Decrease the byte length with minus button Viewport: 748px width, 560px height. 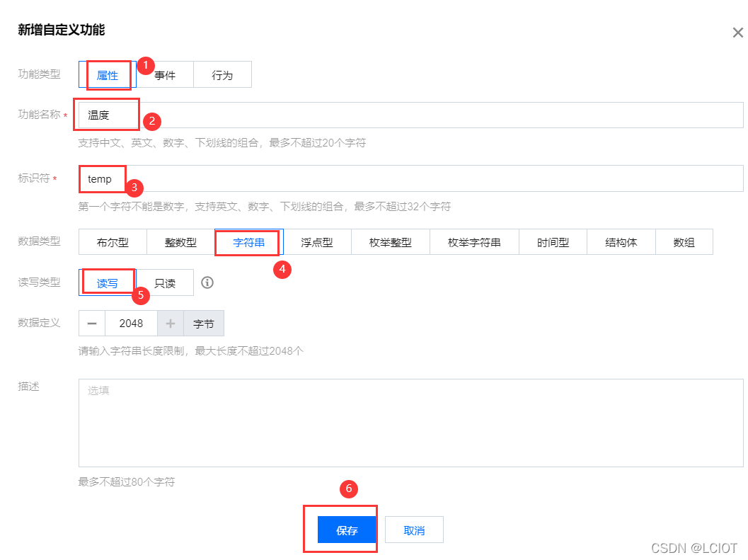coord(91,323)
